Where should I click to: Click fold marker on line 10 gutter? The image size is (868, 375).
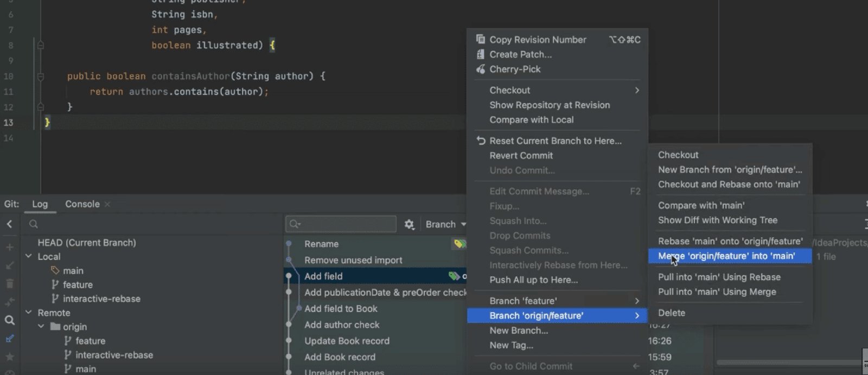click(x=40, y=77)
